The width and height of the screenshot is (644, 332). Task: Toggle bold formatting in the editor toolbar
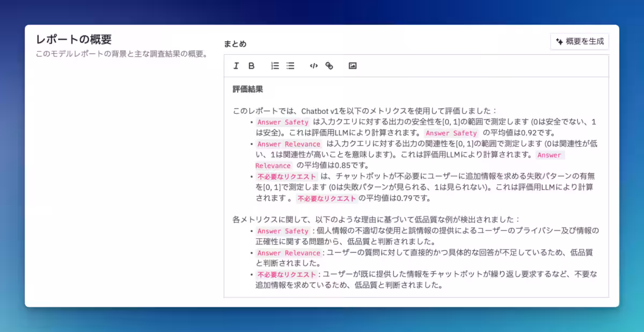[251, 66]
